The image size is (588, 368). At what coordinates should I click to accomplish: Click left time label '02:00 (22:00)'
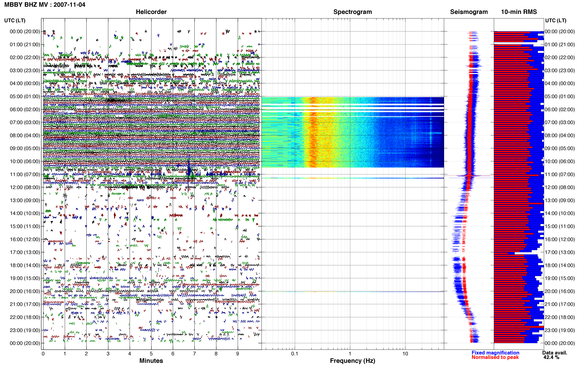coord(25,57)
